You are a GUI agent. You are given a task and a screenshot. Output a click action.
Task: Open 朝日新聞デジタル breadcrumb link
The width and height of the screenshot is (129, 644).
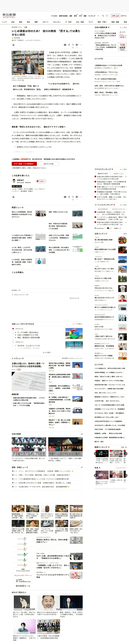pos(17,27)
